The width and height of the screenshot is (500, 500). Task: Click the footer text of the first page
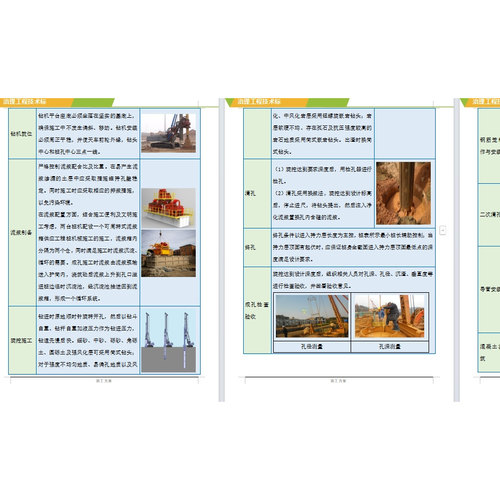click(x=104, y=381)
